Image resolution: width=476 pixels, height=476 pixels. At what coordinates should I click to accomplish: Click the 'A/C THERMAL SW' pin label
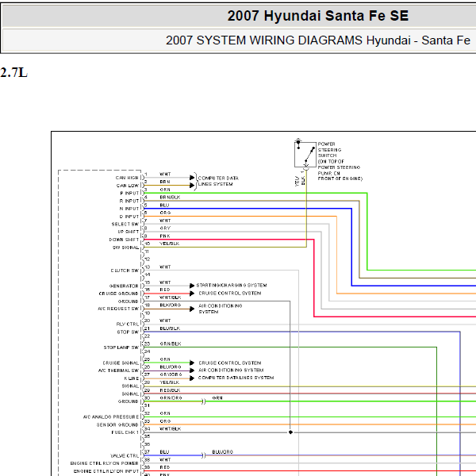pyautogui.click(x=118, y=371)
